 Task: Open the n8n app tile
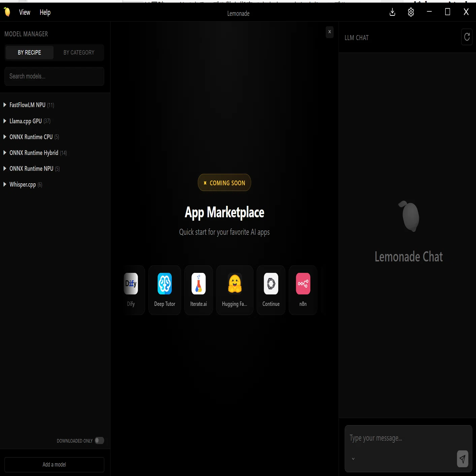click(303, 290)
